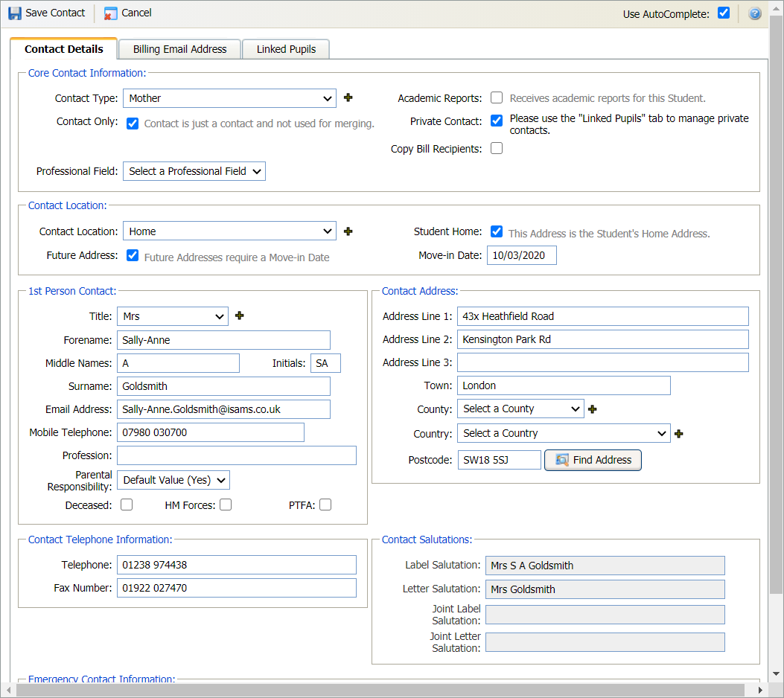Click plus icon next to Country dropdown
The height and width of the screenshot is (698, 784).
[679, 433]
